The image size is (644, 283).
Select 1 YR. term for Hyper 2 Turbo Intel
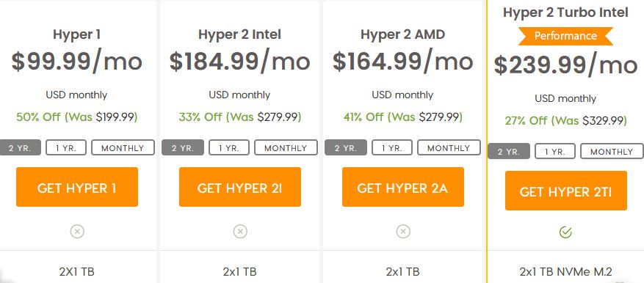pos(555,151)
